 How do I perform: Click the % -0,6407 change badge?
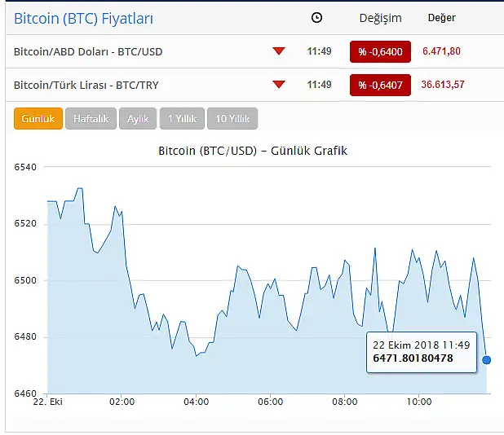pos(380,85)
